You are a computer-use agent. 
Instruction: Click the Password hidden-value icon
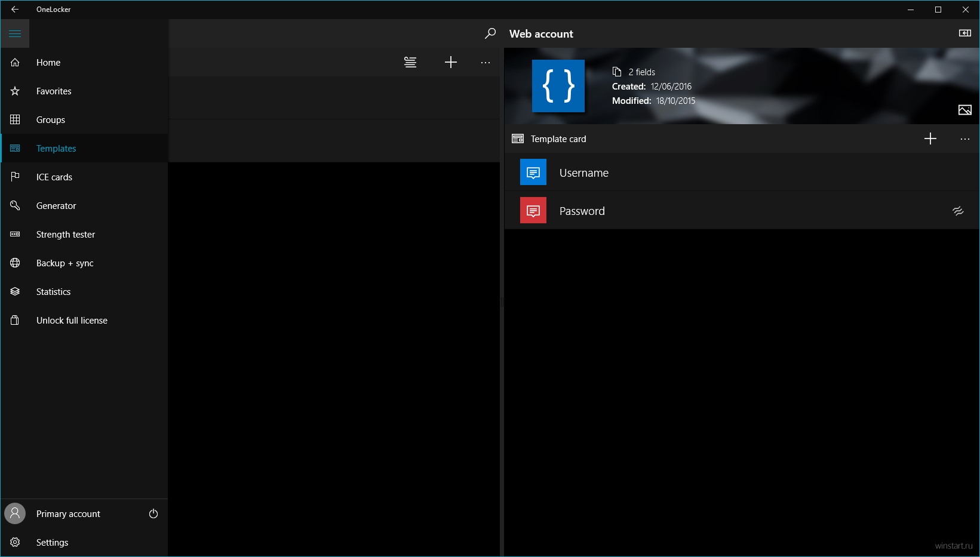pos(958,211)
